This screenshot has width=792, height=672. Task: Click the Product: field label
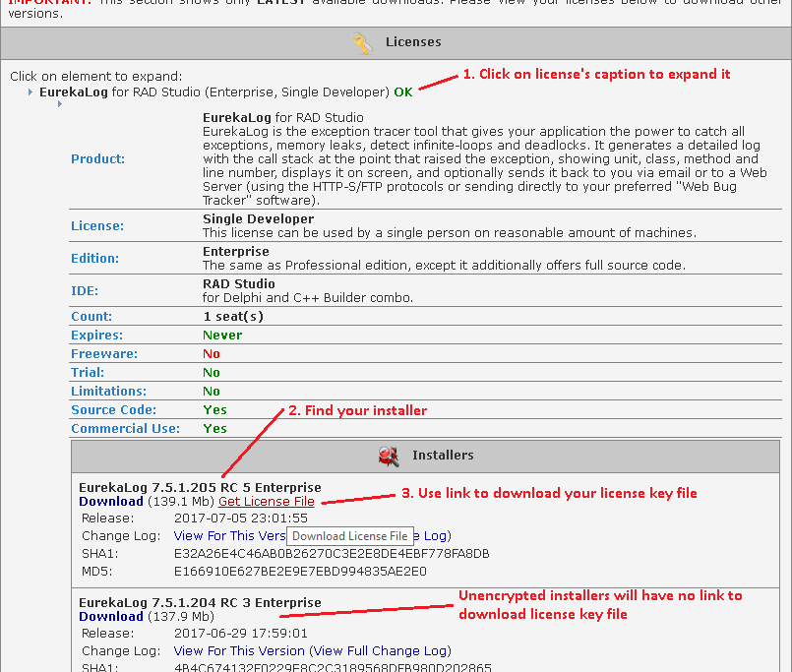pos(97,159)
